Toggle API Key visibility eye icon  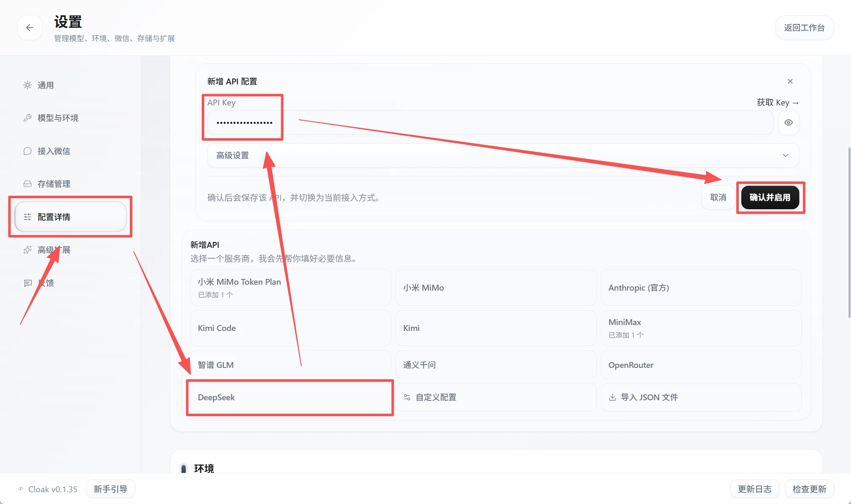788,122
